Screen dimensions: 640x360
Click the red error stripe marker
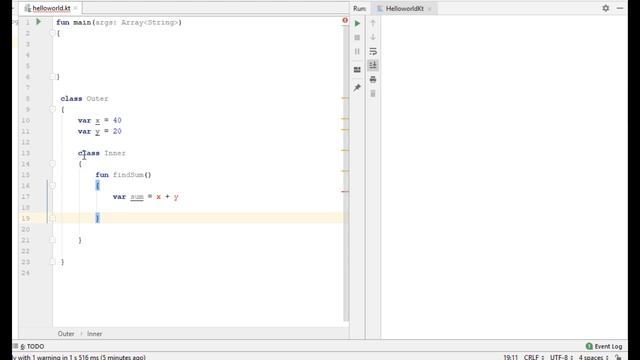pyautogui.click(x=345, y=191)
